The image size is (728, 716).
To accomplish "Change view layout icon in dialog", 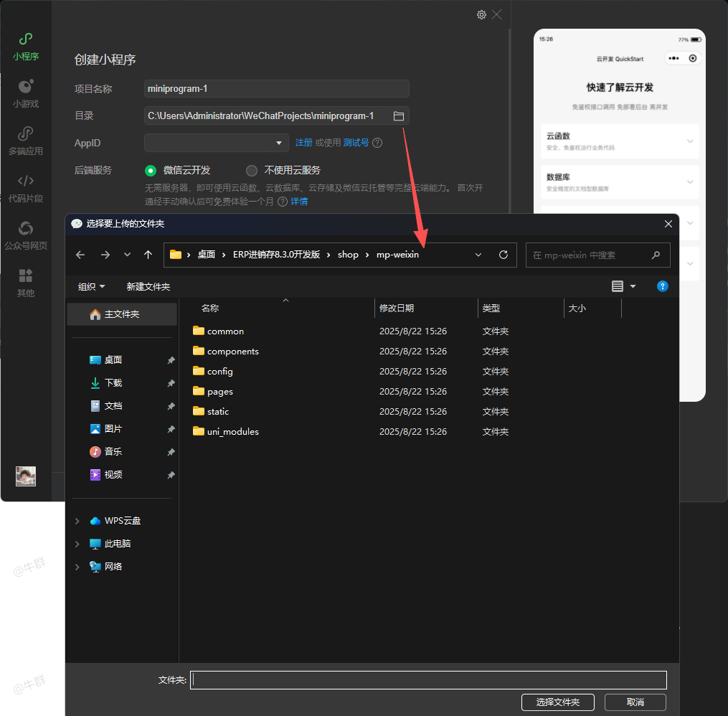I will pos(617,286).
